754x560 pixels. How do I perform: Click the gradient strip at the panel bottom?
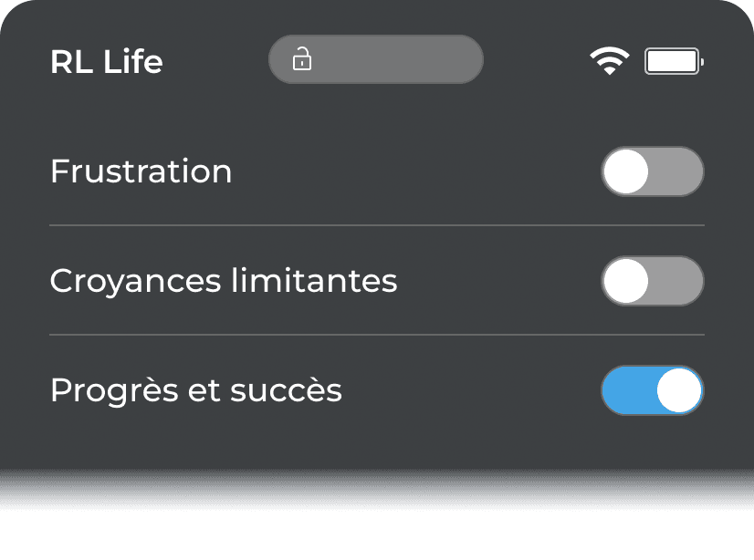[376, 489]
